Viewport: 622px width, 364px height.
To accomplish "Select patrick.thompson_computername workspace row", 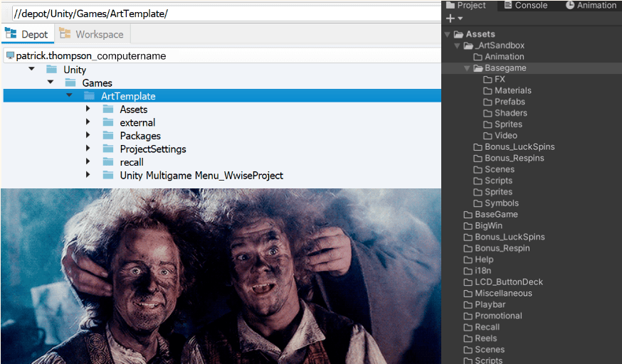I will tap(222, 55).
